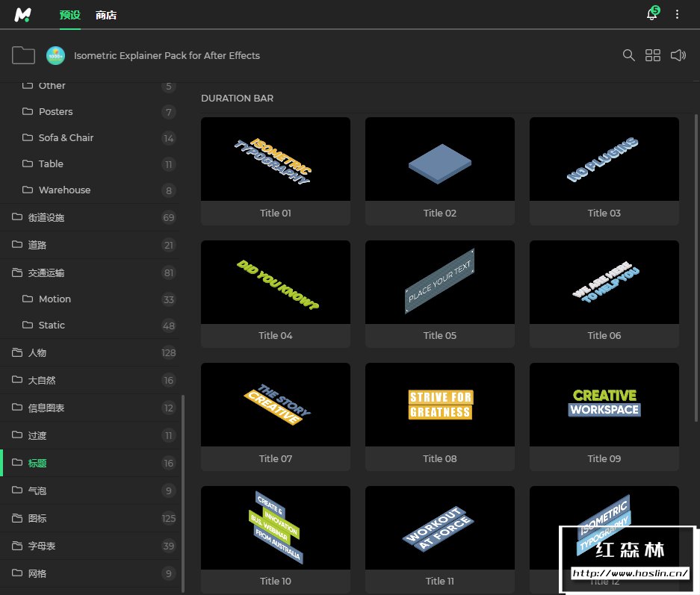
Task: Select the Posters folder
Action: (x=90, y=111)
